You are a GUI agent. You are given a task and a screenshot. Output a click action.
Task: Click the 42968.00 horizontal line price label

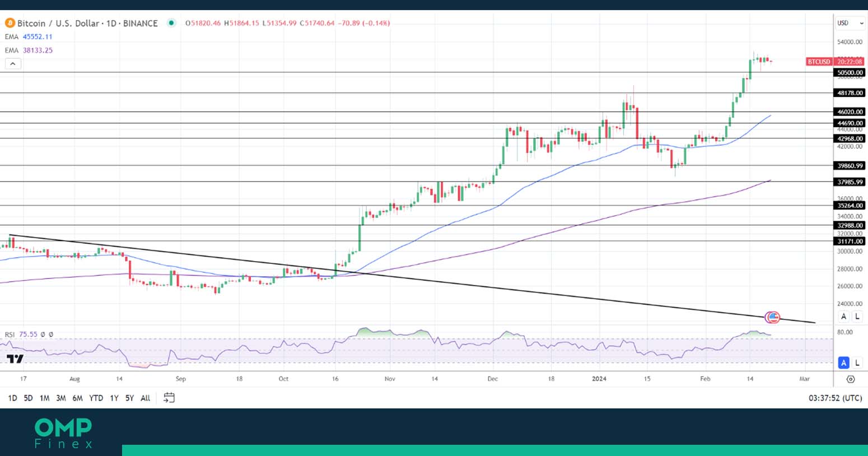(850, 138)
